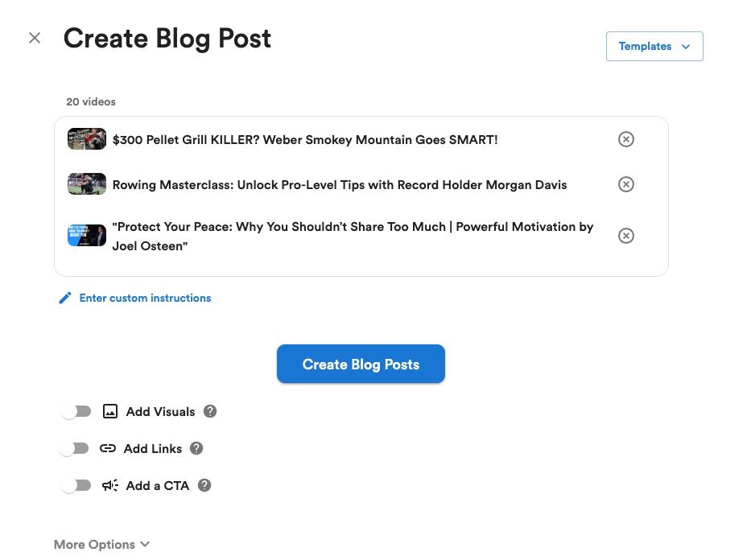Click the Rowing Masterclass video thumbnail
Image resolution: width=751 pixels, height=560 pixels.
coord(87,184)
